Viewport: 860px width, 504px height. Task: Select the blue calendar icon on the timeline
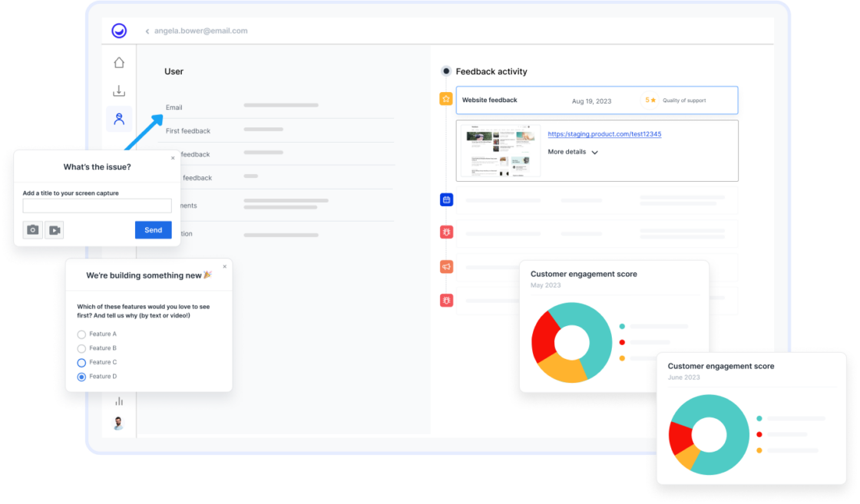point(446,199)
